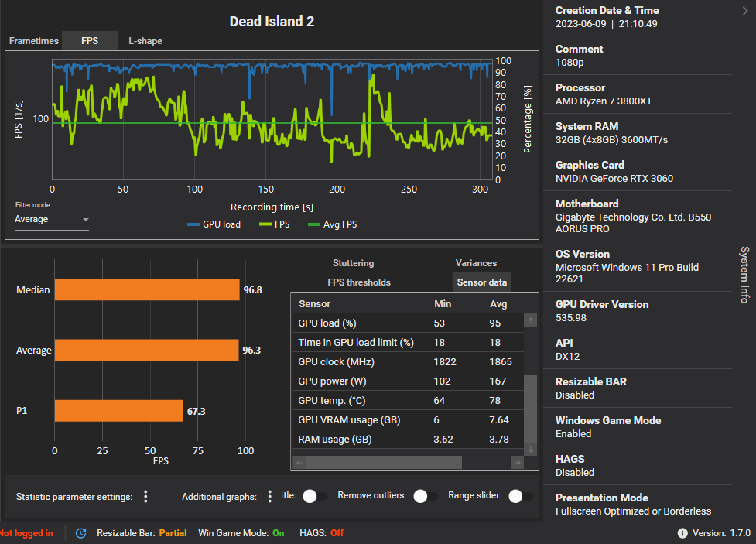756x544 pixels.
Task: Click the Sensor column header
Action: click(x=314, y=304)
